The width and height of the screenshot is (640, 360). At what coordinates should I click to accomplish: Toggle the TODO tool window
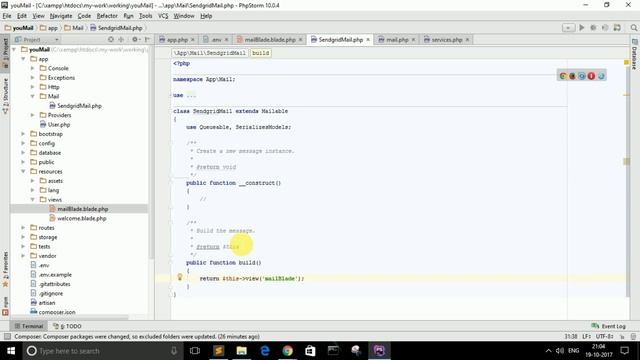(67, 326)
